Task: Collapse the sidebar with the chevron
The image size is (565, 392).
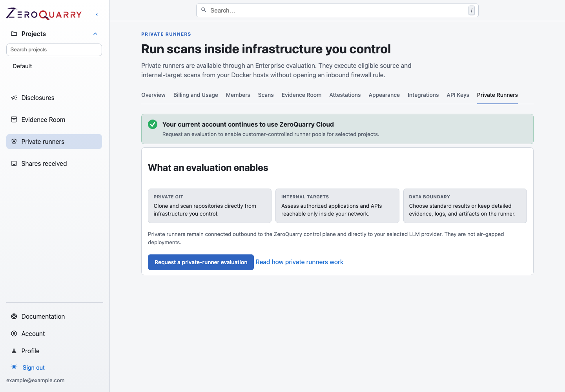Action: click(x=97, y=15)
